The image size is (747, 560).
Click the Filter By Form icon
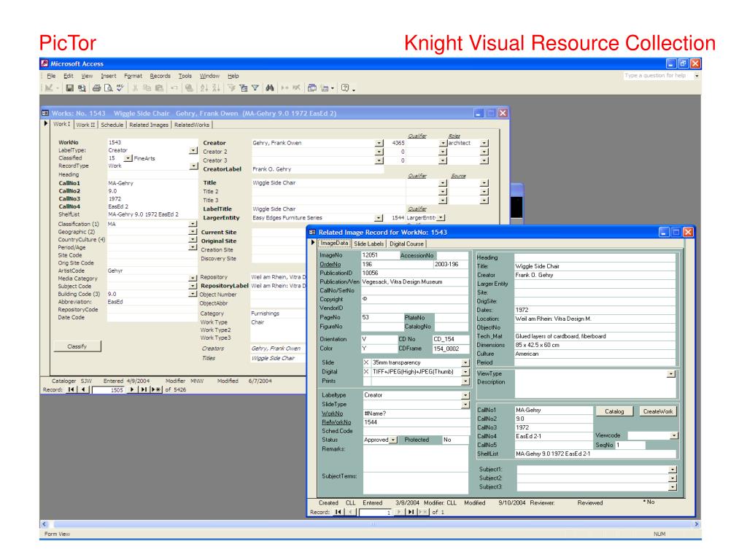click(x=244, y=88)
